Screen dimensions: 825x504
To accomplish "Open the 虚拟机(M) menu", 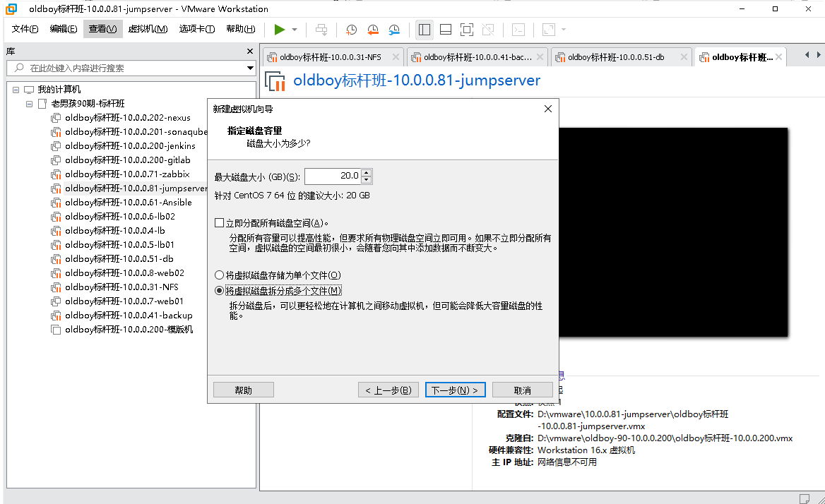I will [148, 29].
